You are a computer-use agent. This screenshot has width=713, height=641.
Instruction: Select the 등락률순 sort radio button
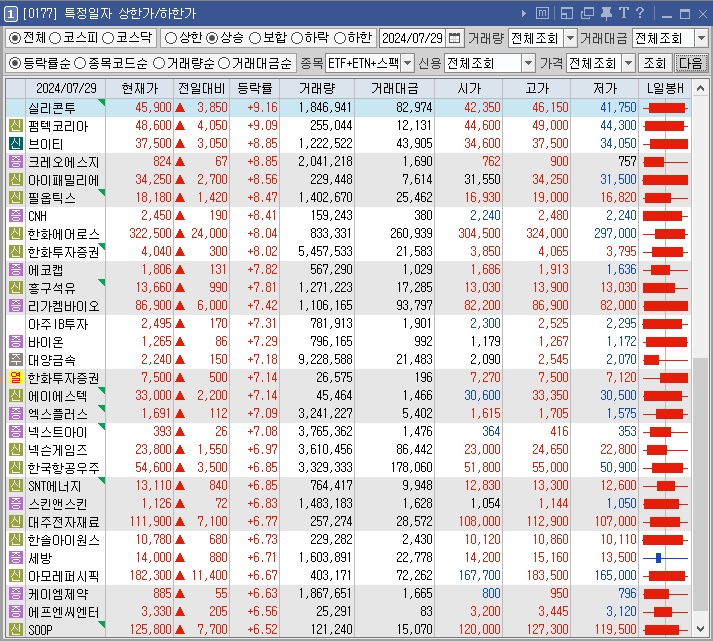coord(15,63)
